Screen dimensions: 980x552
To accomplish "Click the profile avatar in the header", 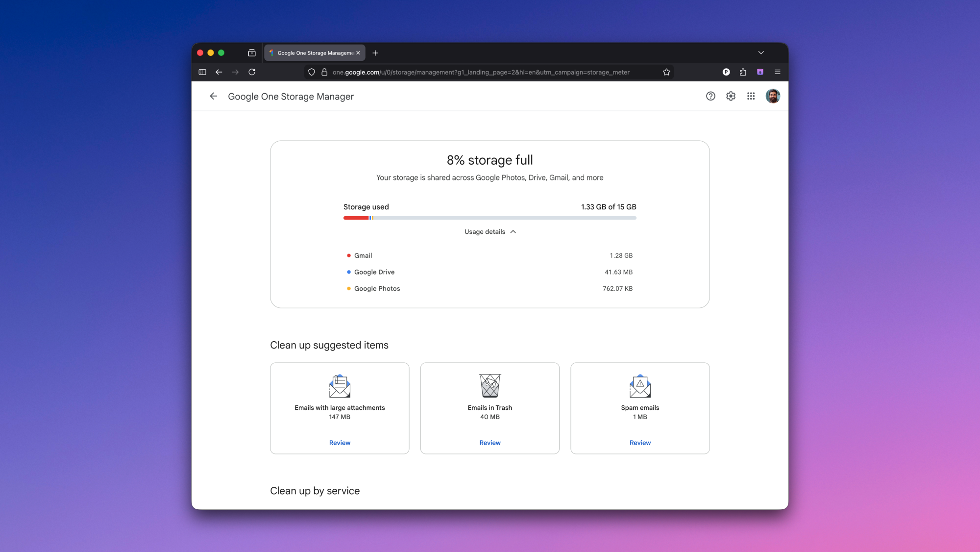I will pyautogui.click(x=773, y=96).
